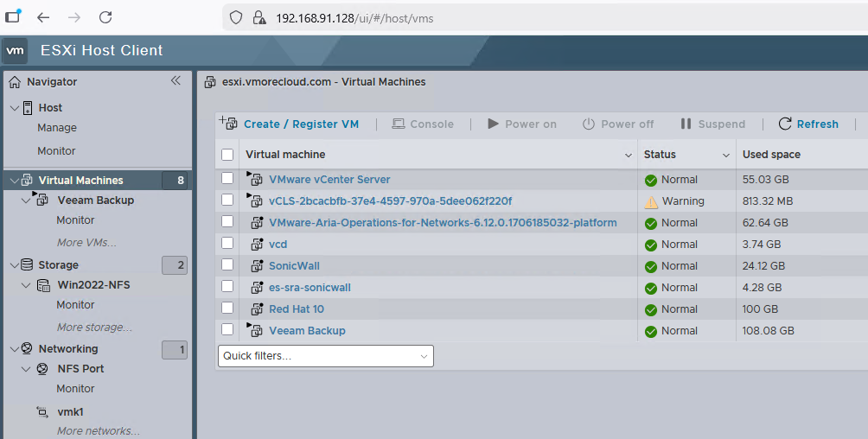Collapse the NFS Port tree node
This screenshot has width=868, height=439.
(26, 369)
